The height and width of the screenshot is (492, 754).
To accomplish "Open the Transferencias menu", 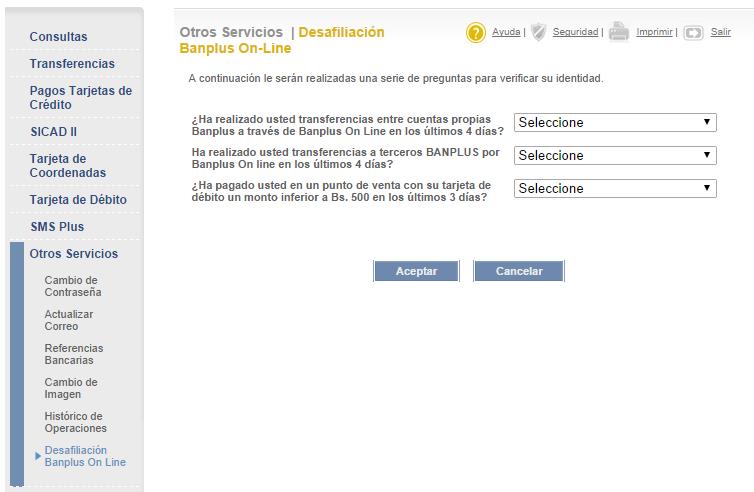I will 72,63.
